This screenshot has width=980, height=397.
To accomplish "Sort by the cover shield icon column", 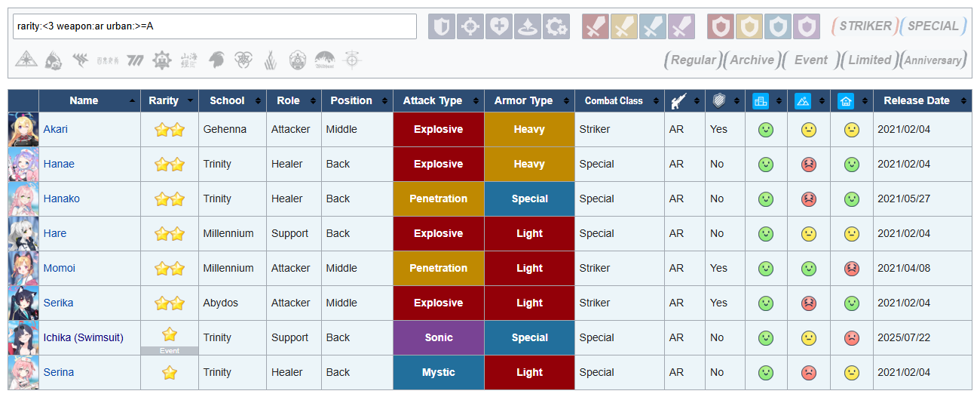I will pyautogui.click(x=725, y=100).
